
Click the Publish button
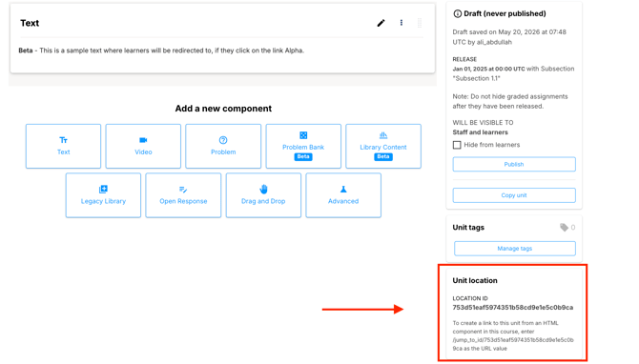click(x=514, y=164)
